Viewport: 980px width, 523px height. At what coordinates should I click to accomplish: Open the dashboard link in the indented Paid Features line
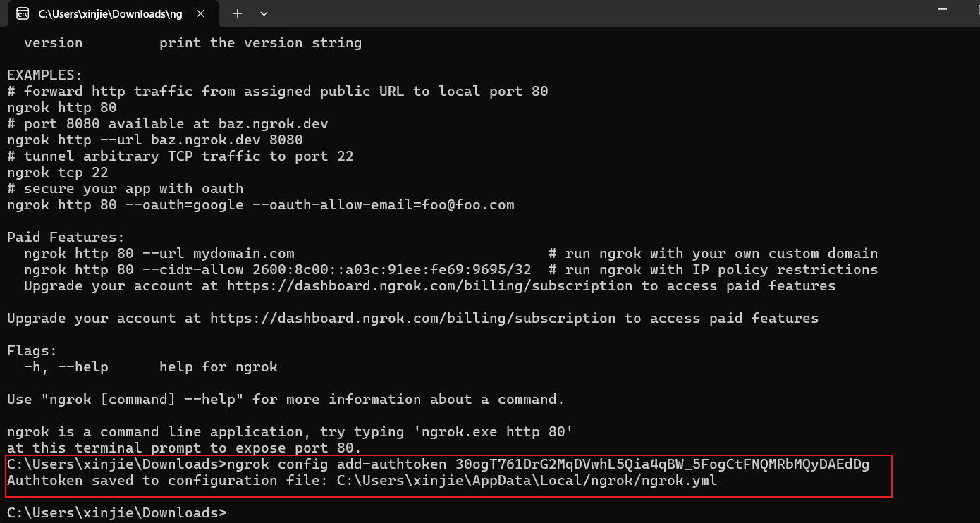coord(429,285)
